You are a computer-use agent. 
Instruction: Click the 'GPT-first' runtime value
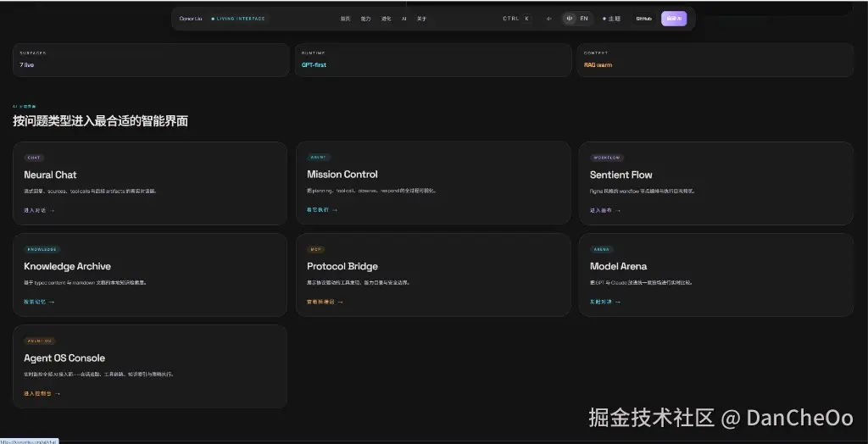(314, 64)
